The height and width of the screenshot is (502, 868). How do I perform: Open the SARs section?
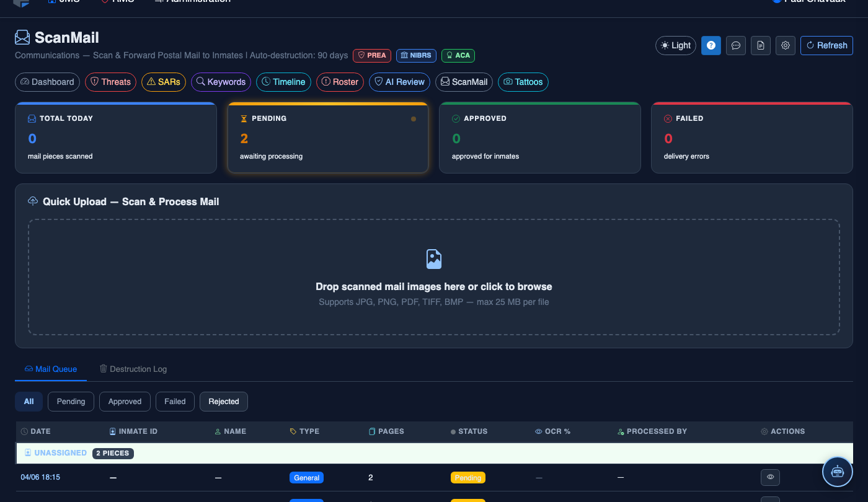pyautogui.click(x=164, y=82)
